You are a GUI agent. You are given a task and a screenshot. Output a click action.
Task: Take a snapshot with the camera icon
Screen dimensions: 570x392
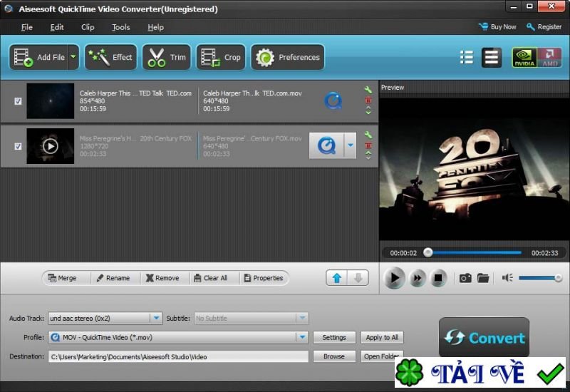coord(465,278)
